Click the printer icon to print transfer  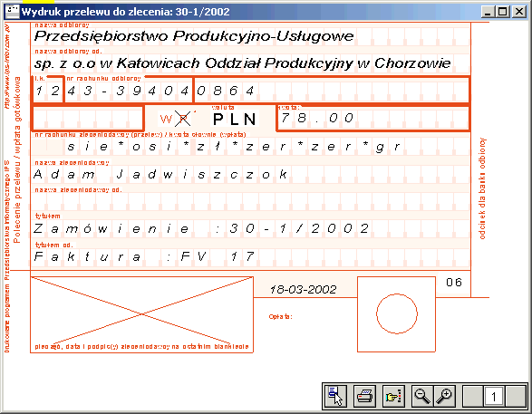pyautogui.click(x=365, y=396)
